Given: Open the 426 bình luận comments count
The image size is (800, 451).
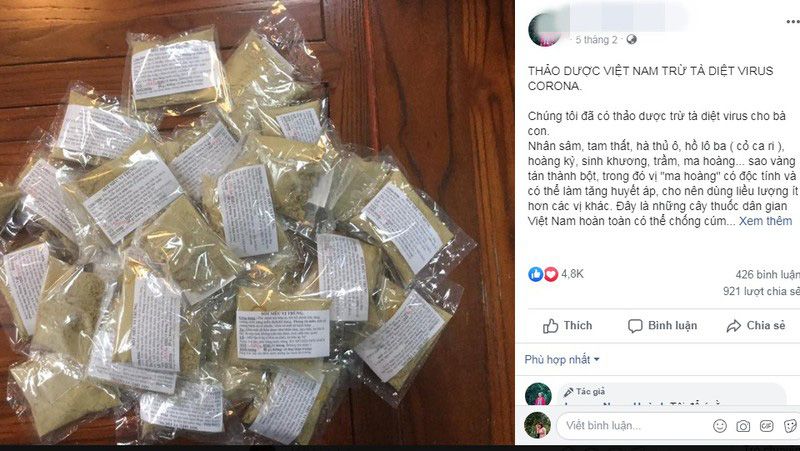Looking at the screenshot, I should [767, 274].
